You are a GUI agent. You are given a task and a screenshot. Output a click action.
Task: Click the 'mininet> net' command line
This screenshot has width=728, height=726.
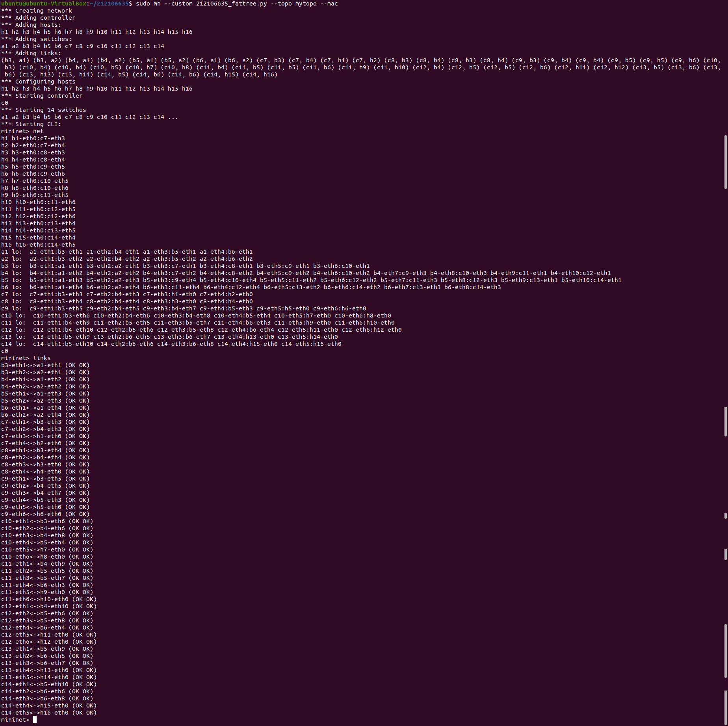tap(22, 131)
